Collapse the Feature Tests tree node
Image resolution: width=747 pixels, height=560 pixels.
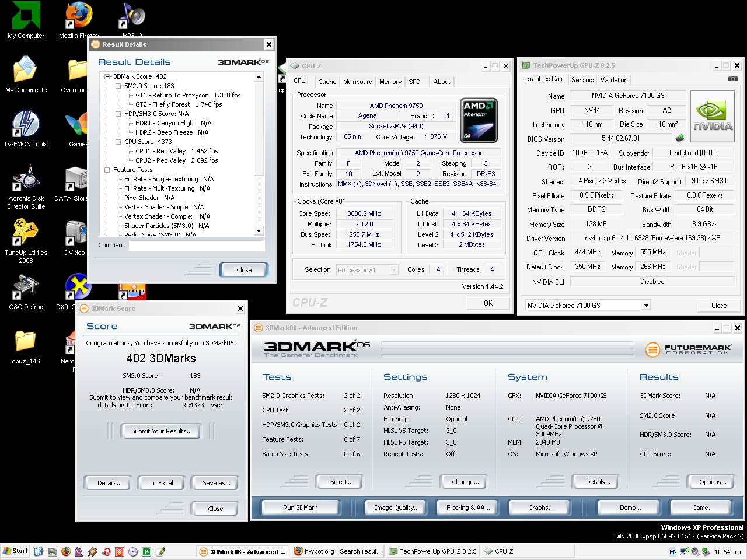107,170
